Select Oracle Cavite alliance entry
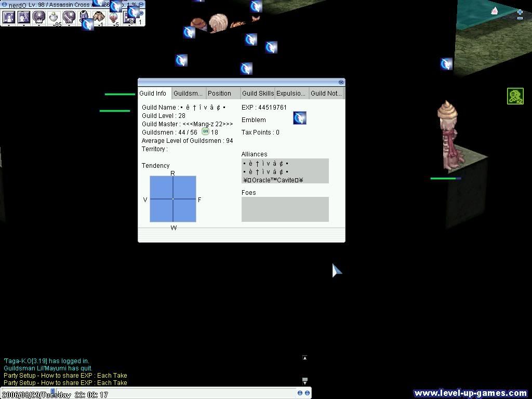Image resolution: width=532 pixels, height=399 pixels. pyautogui.click(x=273, y=180)
